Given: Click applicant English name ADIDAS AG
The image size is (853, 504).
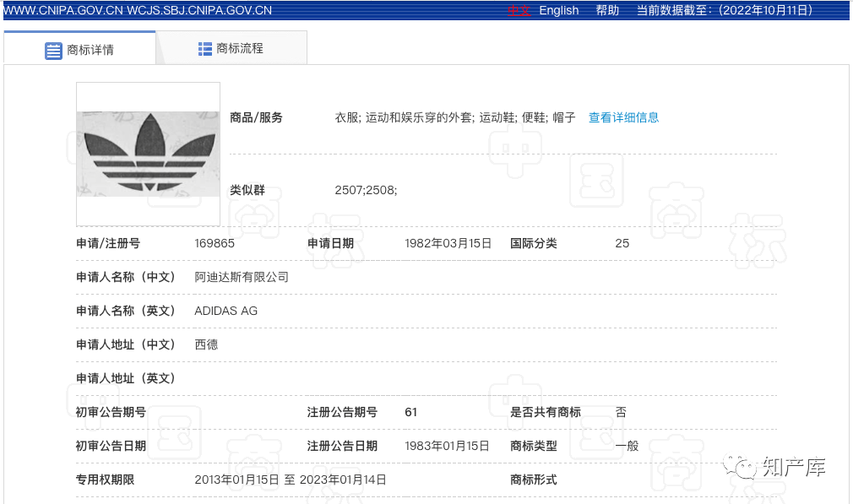Looking at the screenshot, I should 225,311.
